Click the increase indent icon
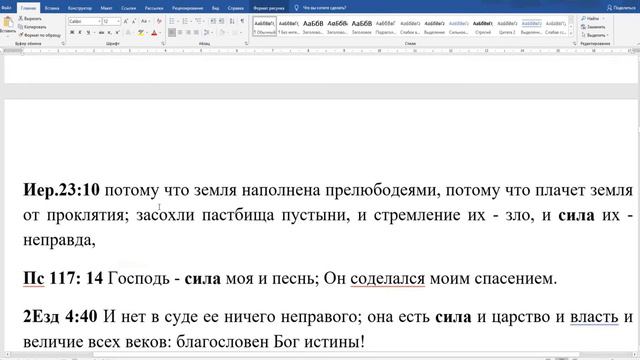 pyautogui.click(x=222, y=21)
